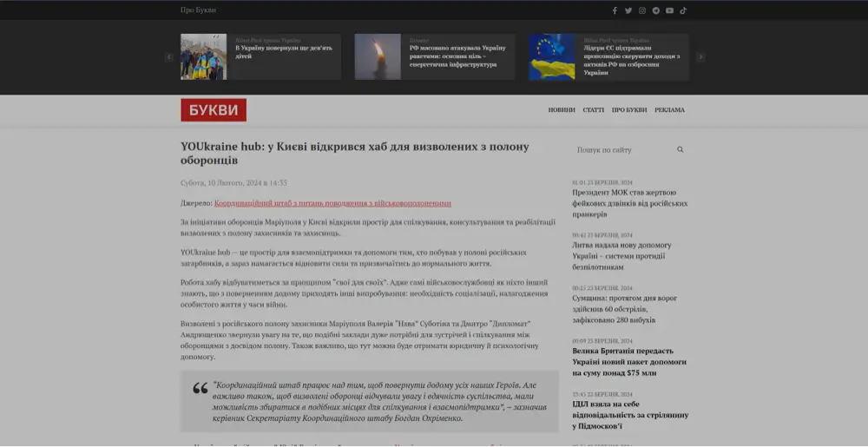
Task: Open the Координаційний штаб source link
Action: [332, 203]
